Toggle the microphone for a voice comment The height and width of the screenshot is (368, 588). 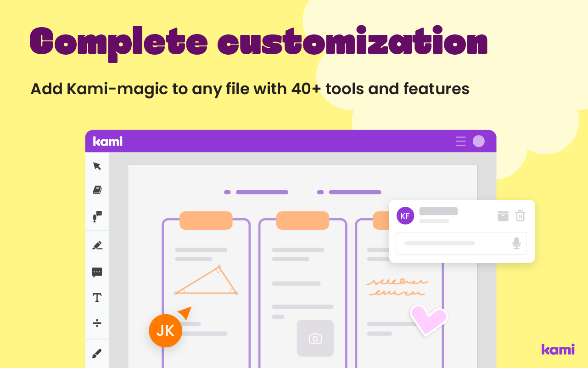517,243
